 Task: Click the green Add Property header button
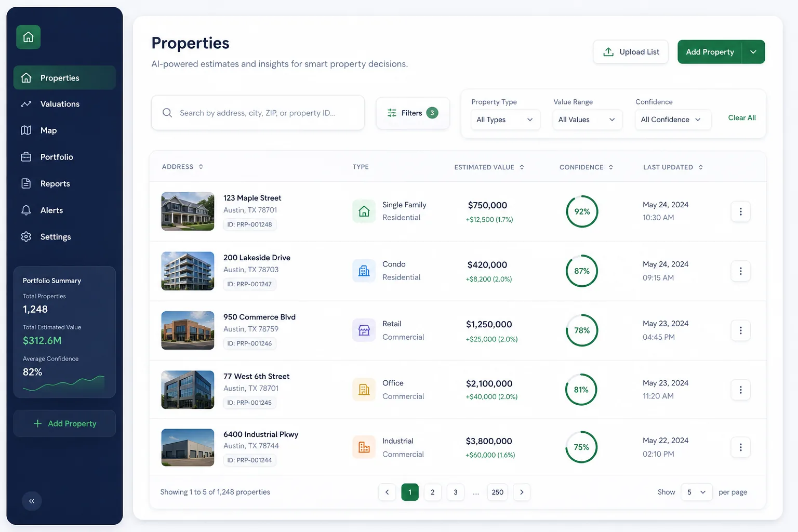coord(710,52)
